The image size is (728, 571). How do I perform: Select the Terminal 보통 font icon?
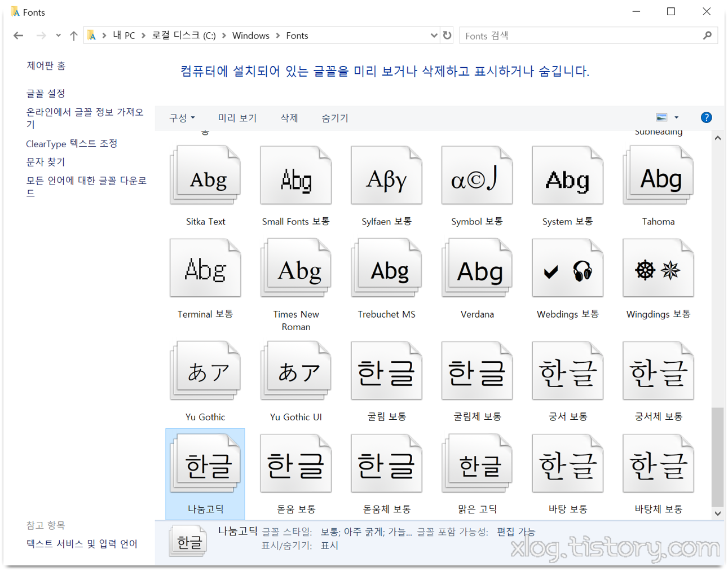pyautogui.click(x=205, y=268)
